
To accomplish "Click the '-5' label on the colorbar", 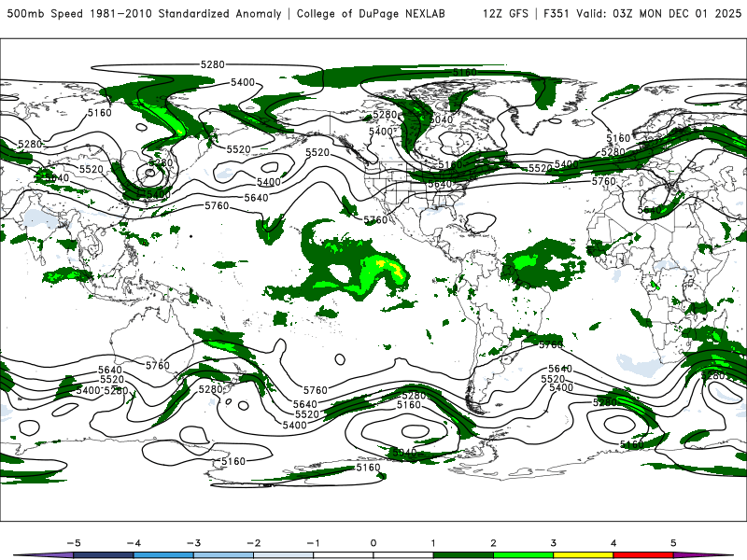I will pos(74,543).
